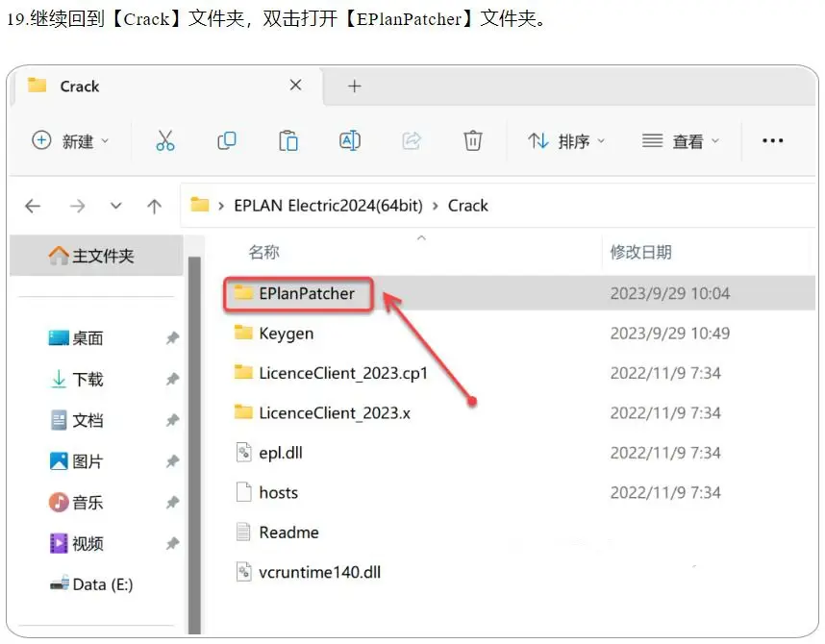Open the New (新建) dropdown
Screen dimensions: 825x644
tap(70, 141)
